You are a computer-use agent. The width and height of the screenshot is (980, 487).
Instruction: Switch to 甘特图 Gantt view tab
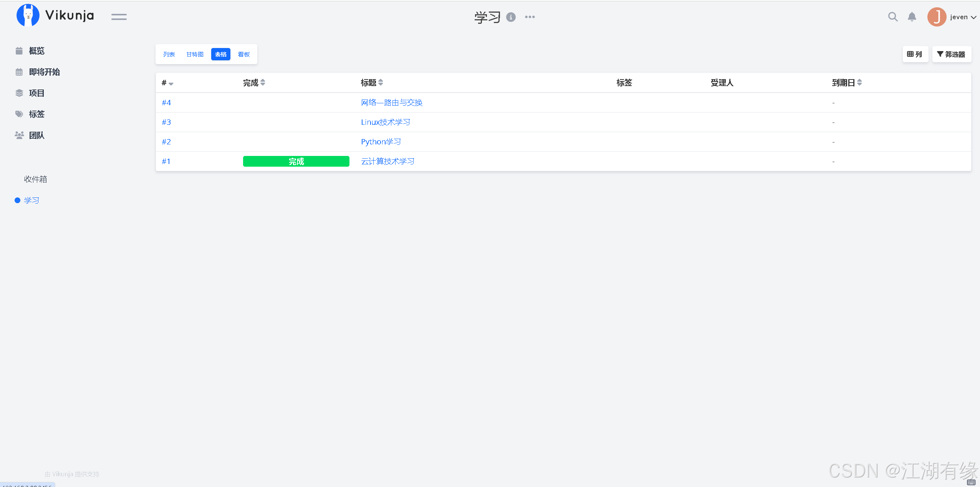(195, 54)
